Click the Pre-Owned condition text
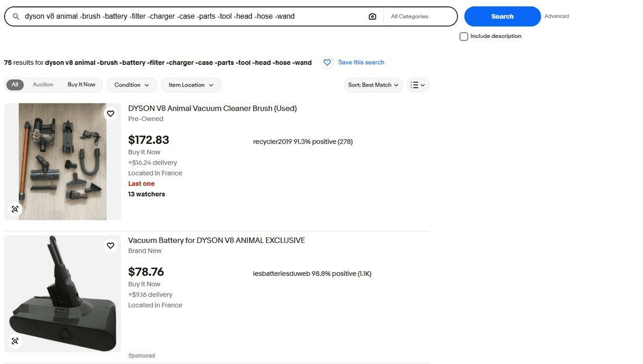The height and width of the screenshot is (364, 643). (x=146, y=119)
